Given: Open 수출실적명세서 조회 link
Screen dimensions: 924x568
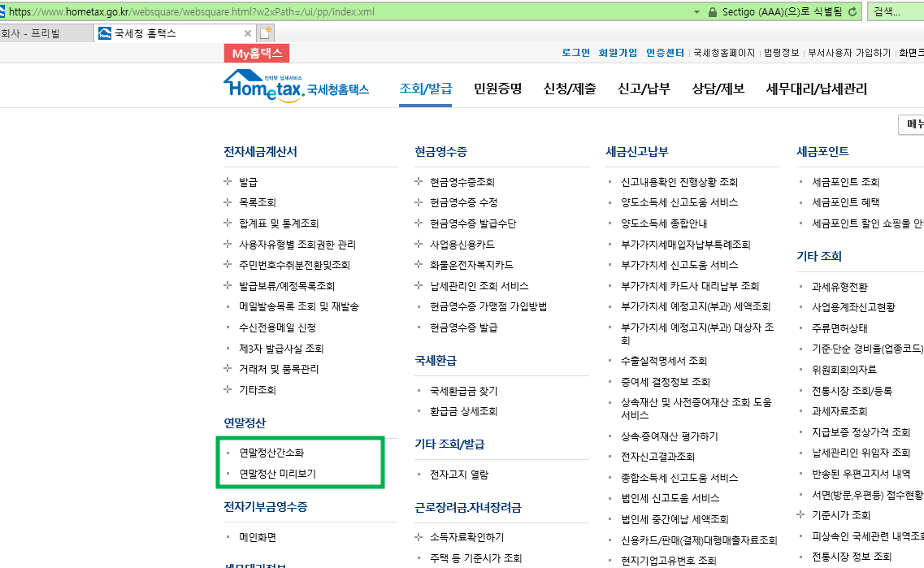Looking at the screenshot, I should (x=664, y=361).
